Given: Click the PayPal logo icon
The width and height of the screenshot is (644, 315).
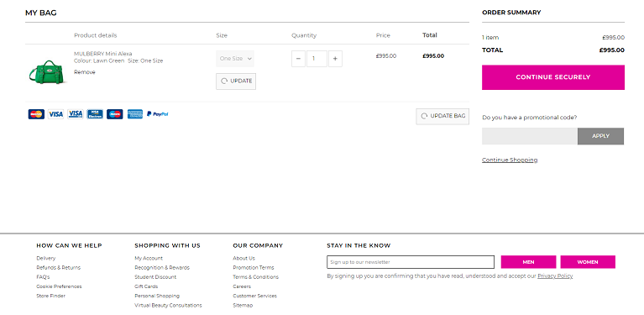Looking at the screenshot, I should 158,114.
